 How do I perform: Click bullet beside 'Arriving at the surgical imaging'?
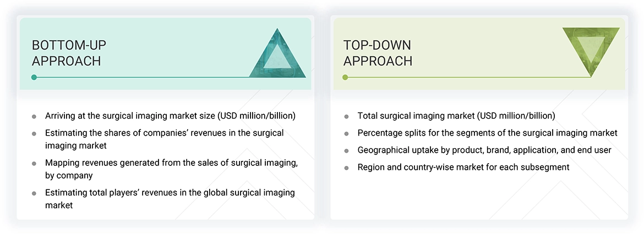[34, 116]
